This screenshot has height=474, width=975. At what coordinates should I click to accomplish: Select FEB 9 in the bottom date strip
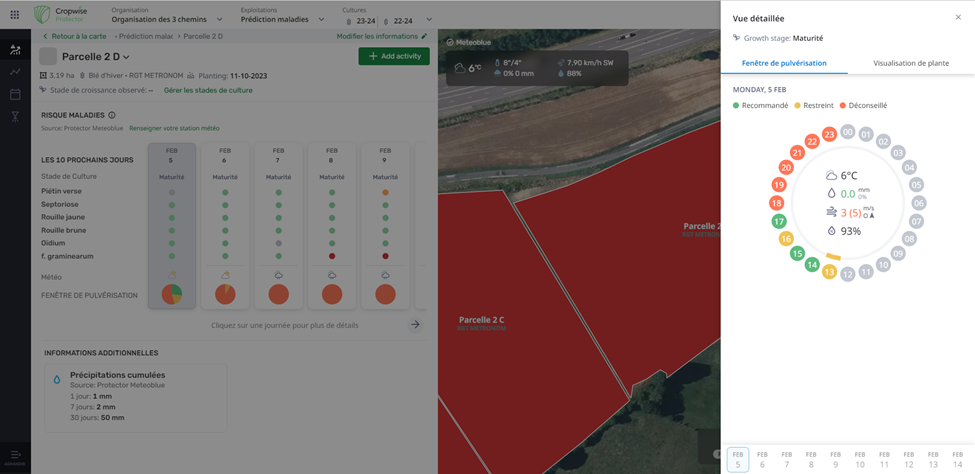[835, 459]
